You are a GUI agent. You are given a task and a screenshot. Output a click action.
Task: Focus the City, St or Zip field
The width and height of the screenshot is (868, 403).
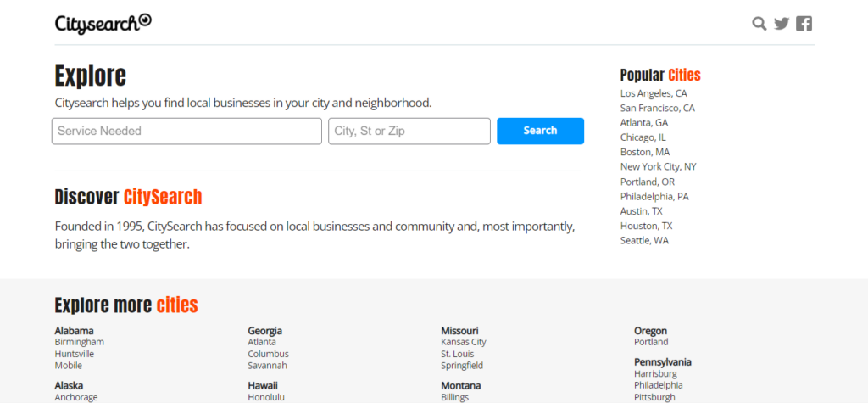pyautogui.click(x=409, y=132)
